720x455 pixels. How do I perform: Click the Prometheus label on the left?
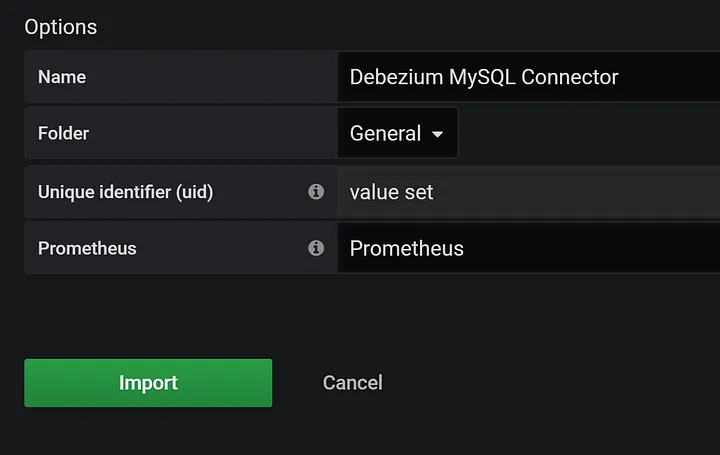87,248
